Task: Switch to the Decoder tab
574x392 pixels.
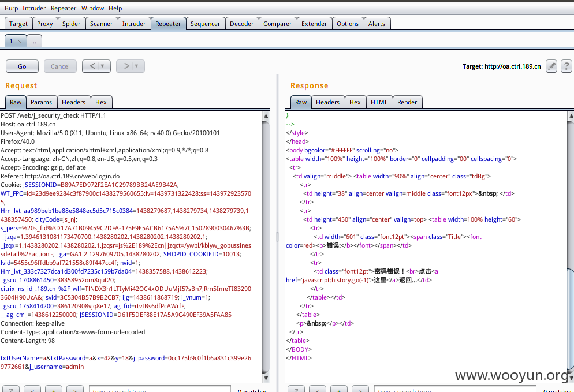Action: 241,24
